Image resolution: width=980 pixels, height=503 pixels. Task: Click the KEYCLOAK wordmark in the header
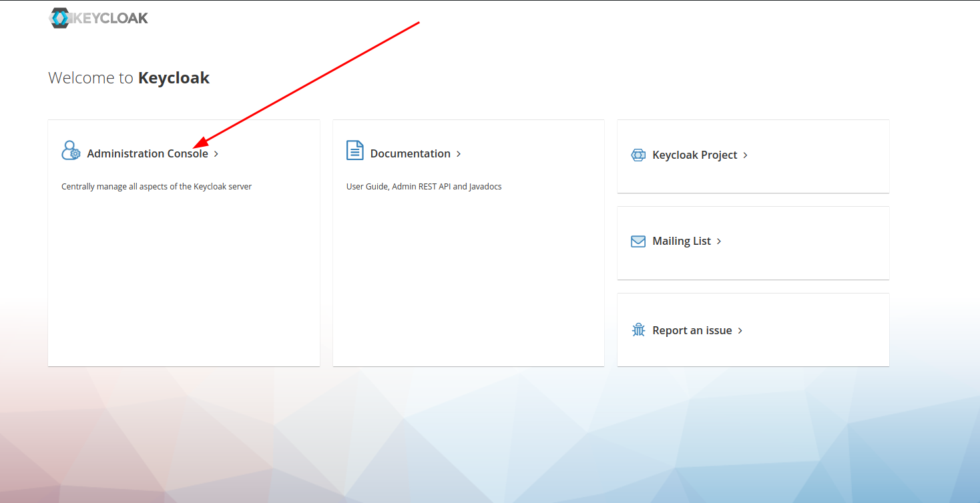click(x=109, y=18)
